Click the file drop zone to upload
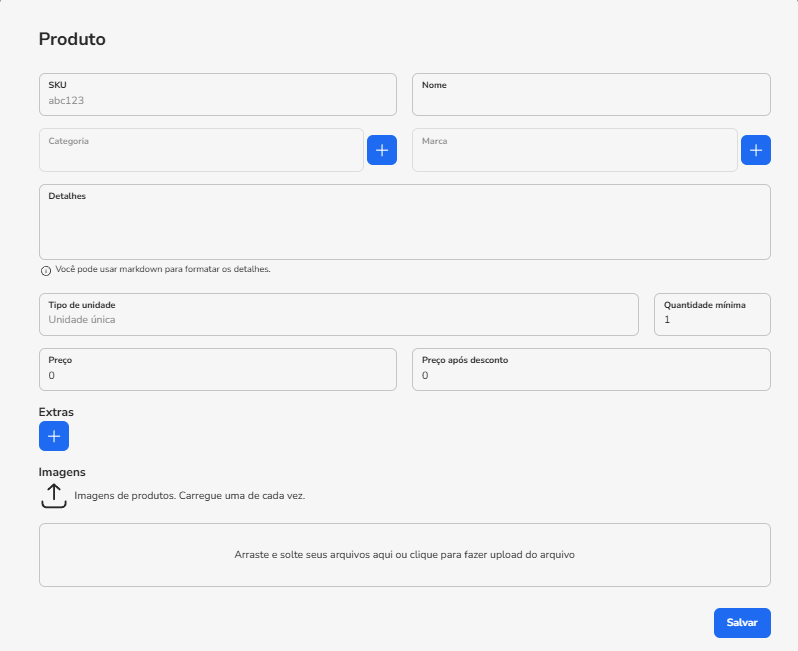798x651 pixels. click(x=405, y=555)
